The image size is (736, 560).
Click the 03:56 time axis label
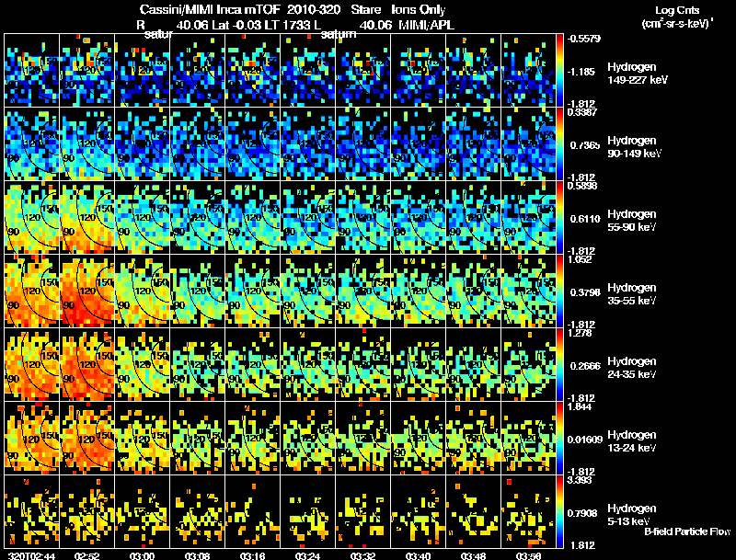click(528, 556)
